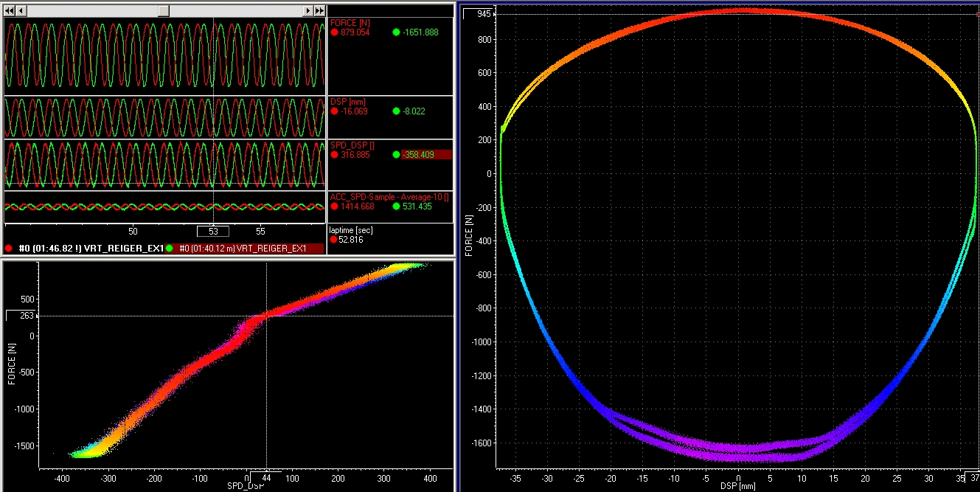The image size is (980, 492).
Task: Click green FORCE value -1651.888
Action: tap(420, 32)
